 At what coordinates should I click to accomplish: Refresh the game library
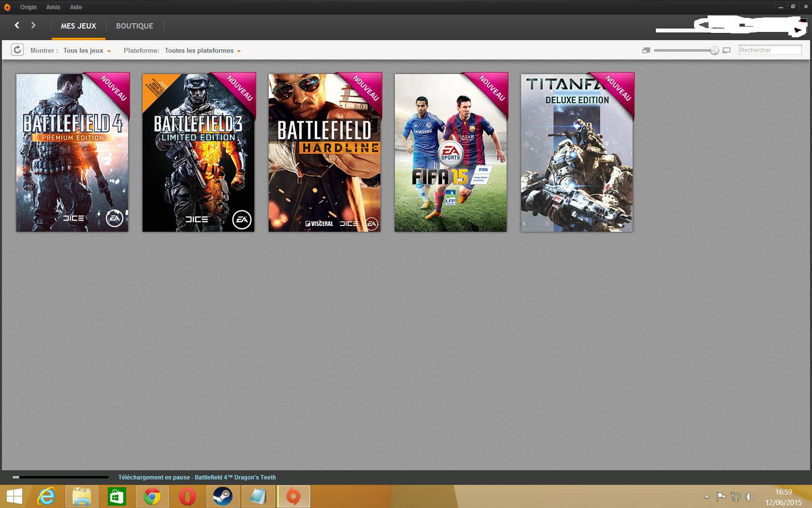[x=17, y=50]
